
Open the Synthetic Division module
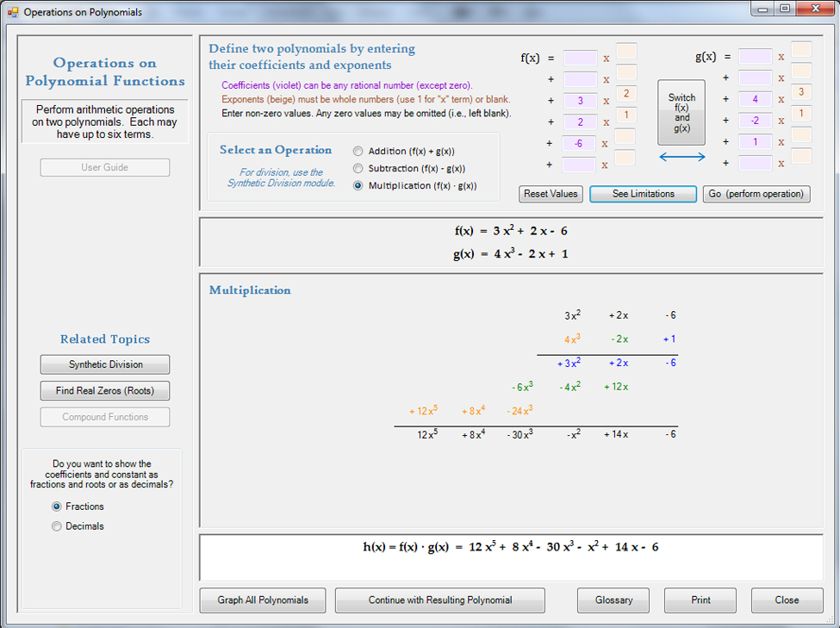coord(105,364)
